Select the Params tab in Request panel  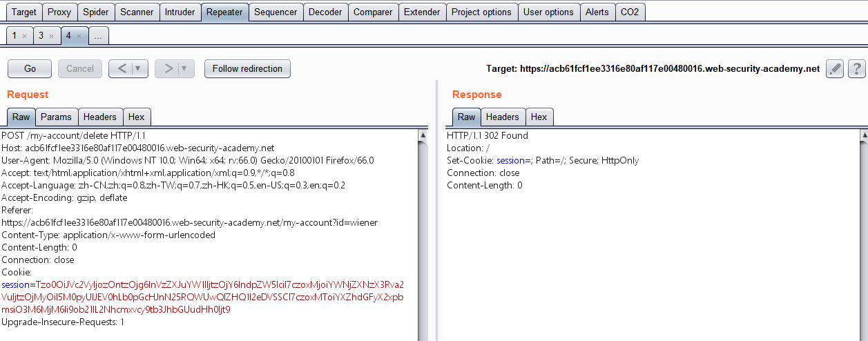[x=56, y=117]
